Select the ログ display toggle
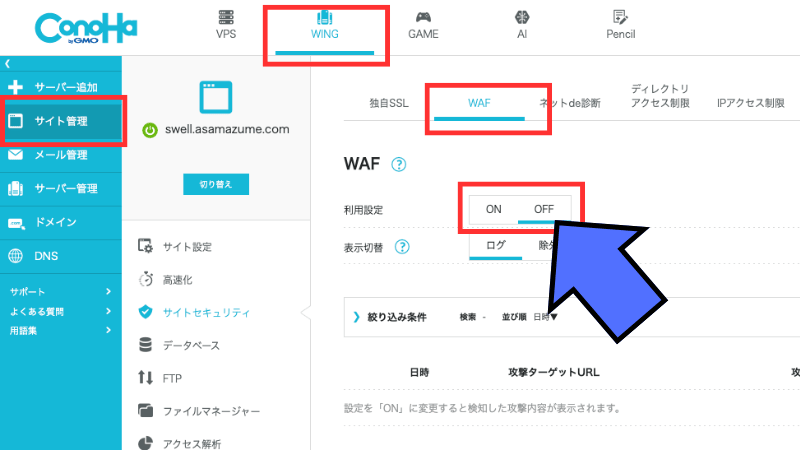 (x=496, y=245)
